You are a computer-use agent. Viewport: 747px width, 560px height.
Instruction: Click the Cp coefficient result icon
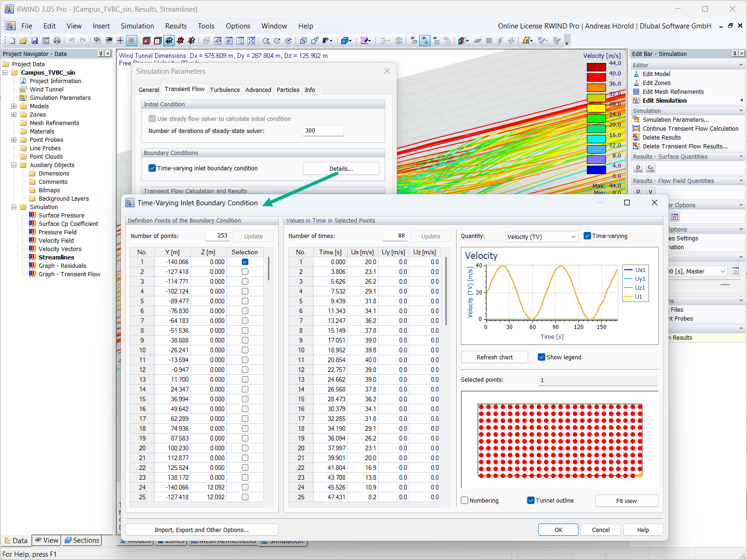(650, 168)
